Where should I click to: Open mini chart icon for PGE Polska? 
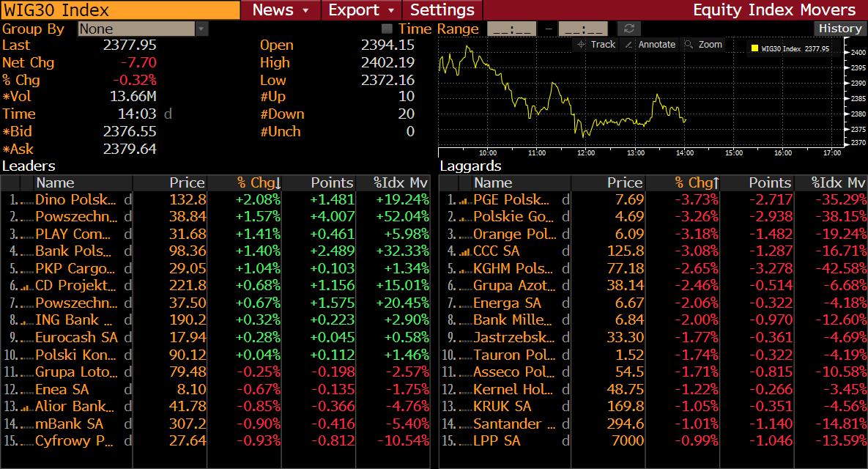pyautogui.click(x=465, y=201)
